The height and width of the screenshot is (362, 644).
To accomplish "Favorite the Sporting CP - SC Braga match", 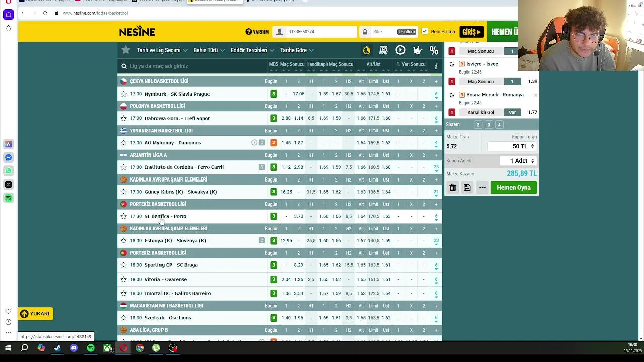I will [x=123, y=265].
